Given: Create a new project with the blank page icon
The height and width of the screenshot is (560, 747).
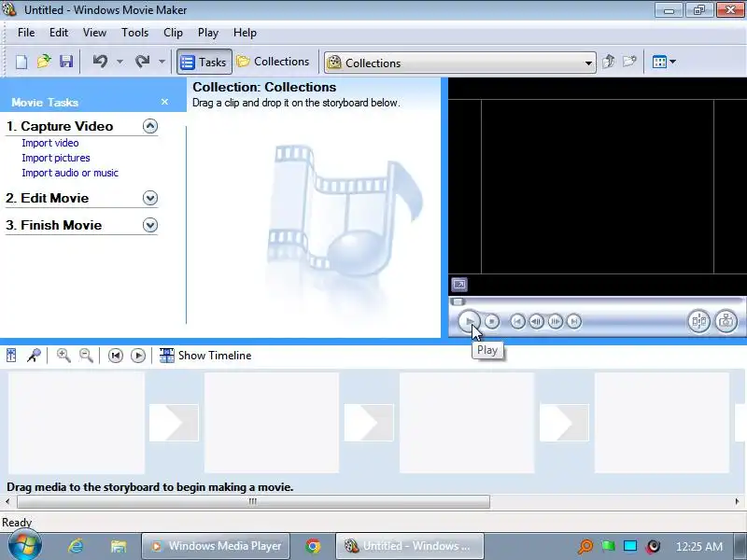Looking at the screenshot, I should (x=21, y=62).
